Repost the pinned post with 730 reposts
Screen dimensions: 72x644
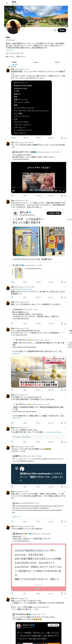tap(26, 138)
